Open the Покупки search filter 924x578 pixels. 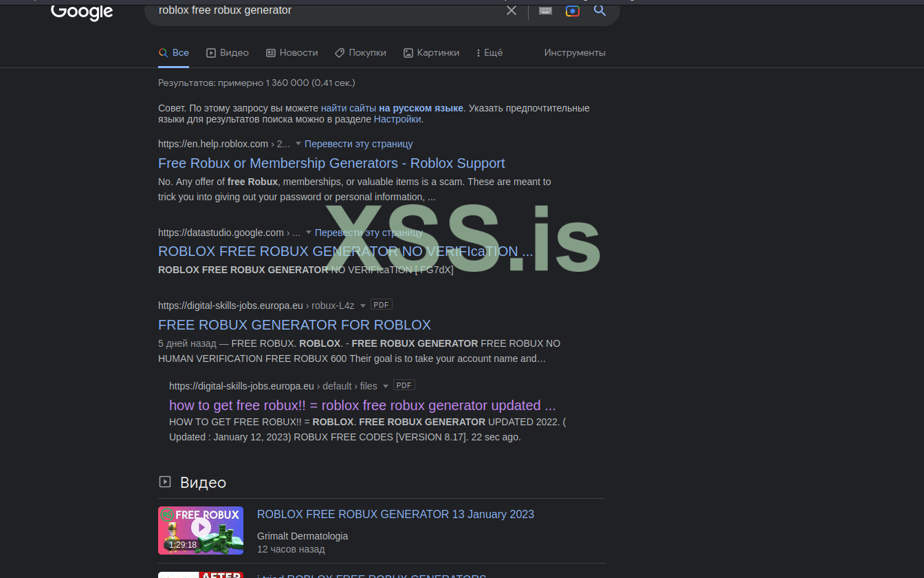click(360, 52)
